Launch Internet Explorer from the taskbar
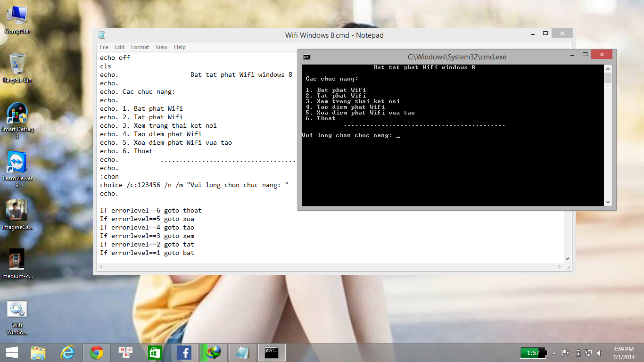 click(x=67, y=353)
